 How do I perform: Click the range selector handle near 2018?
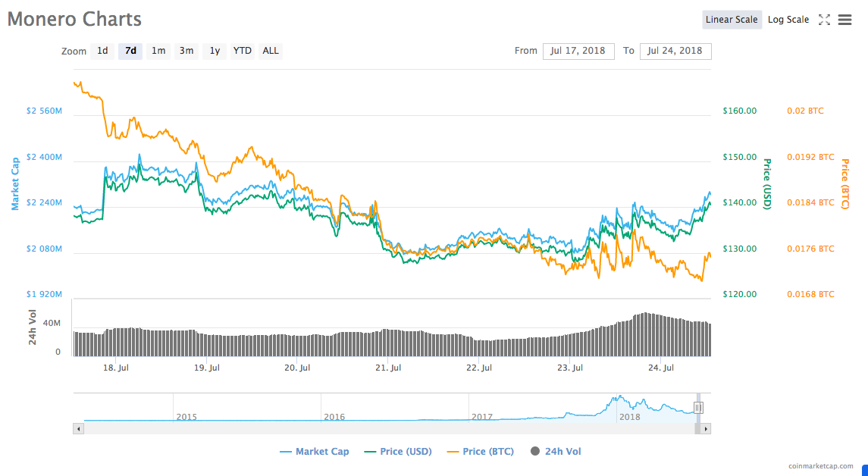click(697, 407)
